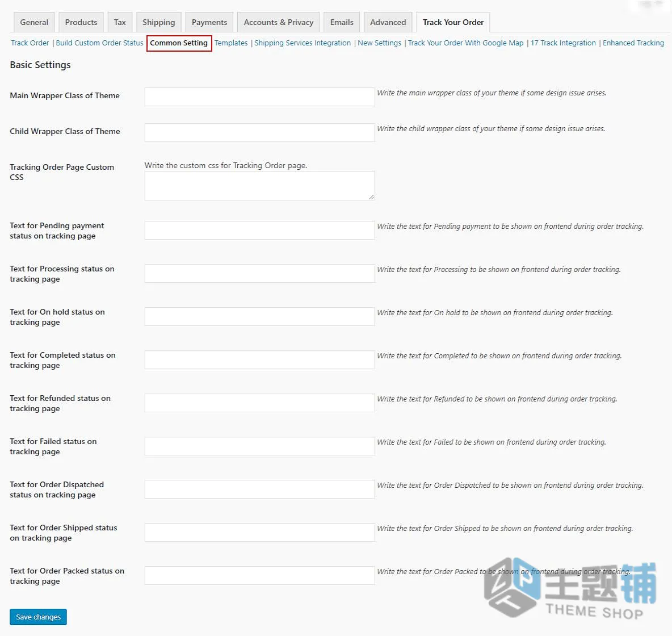Click the 'Text for Processing status' label
Image resolution: width=672 pixels, height=636 pixels.
[62, 274]
